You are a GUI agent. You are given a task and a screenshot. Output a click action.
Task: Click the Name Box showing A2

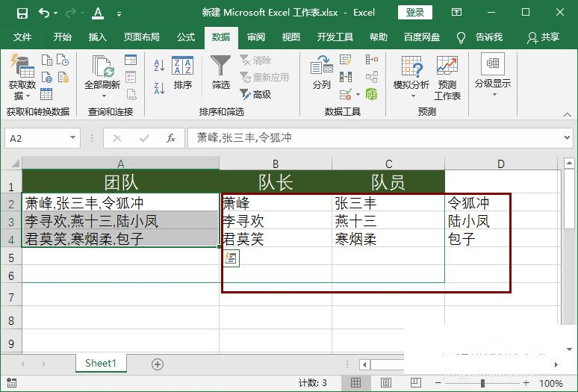(x=37, y=138)
